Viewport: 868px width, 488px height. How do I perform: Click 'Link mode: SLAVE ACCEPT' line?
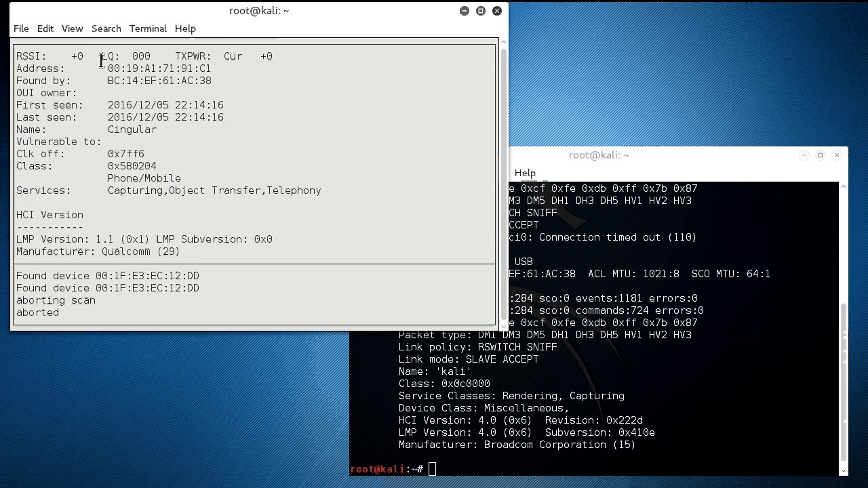469,359
